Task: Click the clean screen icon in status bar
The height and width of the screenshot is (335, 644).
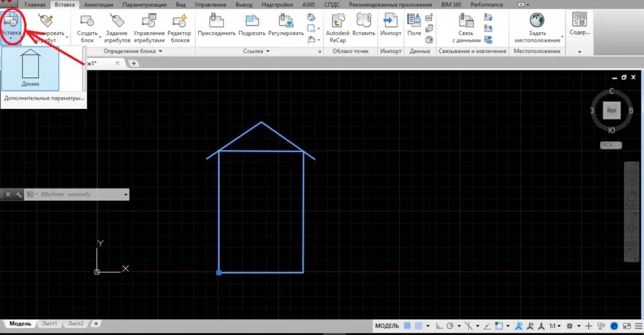Action: click(x=627, y=326)
